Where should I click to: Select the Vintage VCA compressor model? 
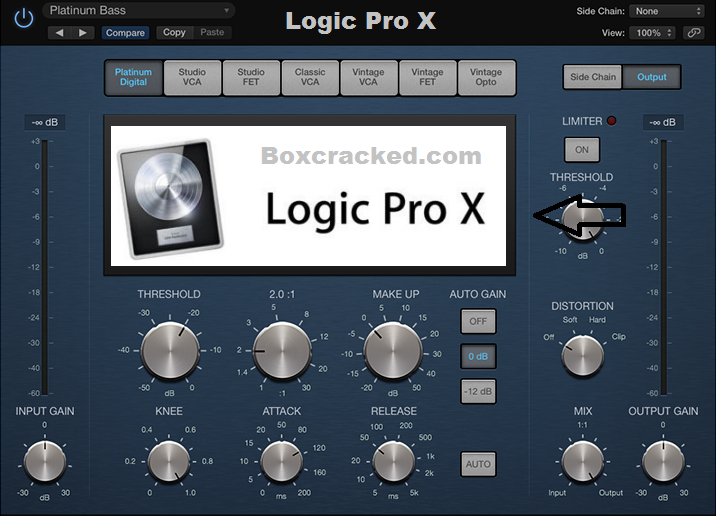click(x=368, y=77)
